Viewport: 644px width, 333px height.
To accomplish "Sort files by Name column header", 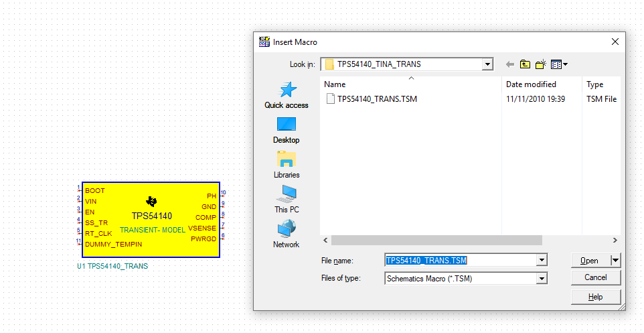I will click(411, 84).
